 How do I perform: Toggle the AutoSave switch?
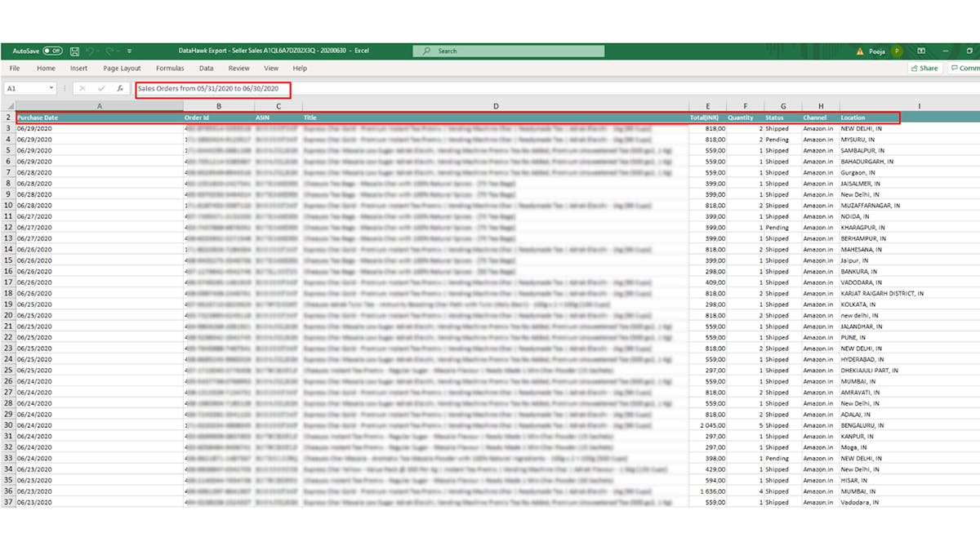pos(52,51)
